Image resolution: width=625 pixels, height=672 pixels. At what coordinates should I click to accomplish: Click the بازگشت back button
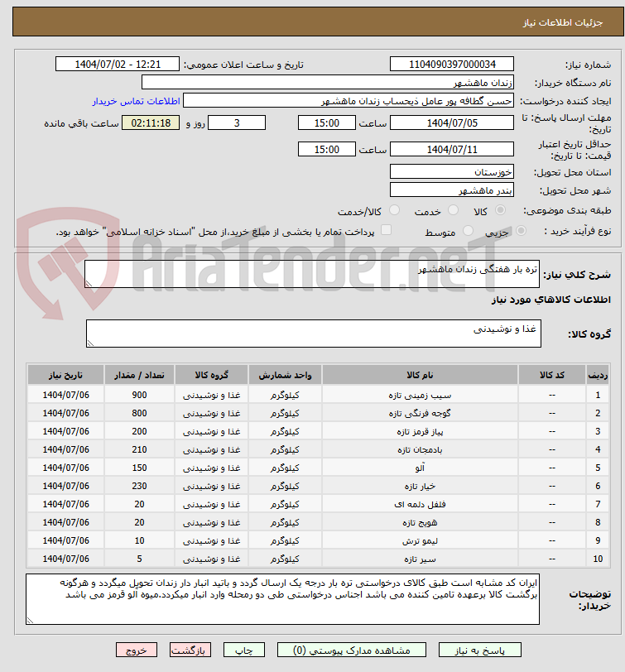click(190, 650)
